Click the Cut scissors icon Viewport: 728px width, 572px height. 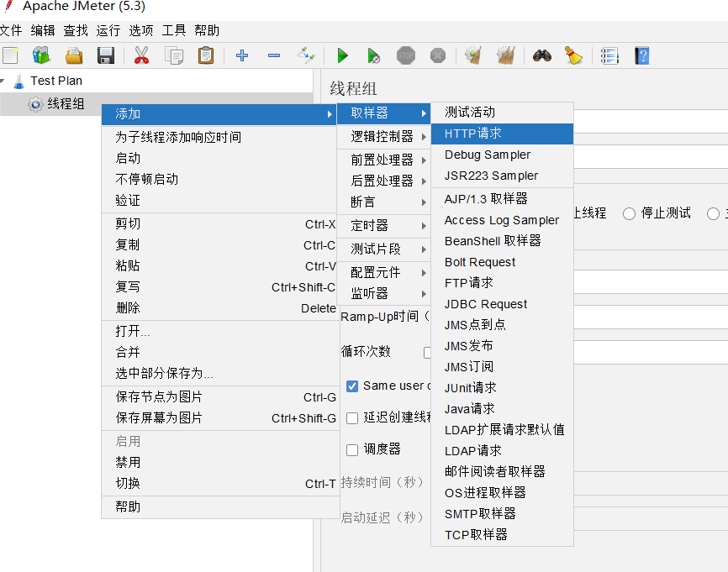(141, 55)
